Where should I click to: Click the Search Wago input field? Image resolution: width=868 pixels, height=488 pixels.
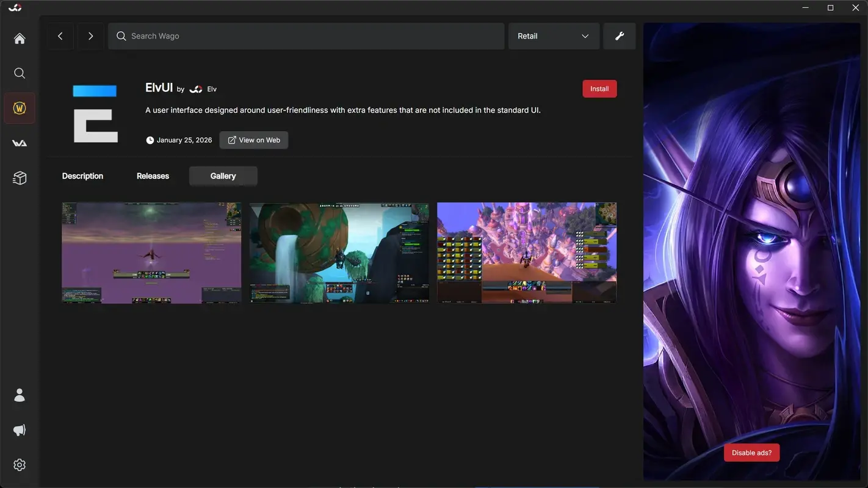tap(305, 35)
